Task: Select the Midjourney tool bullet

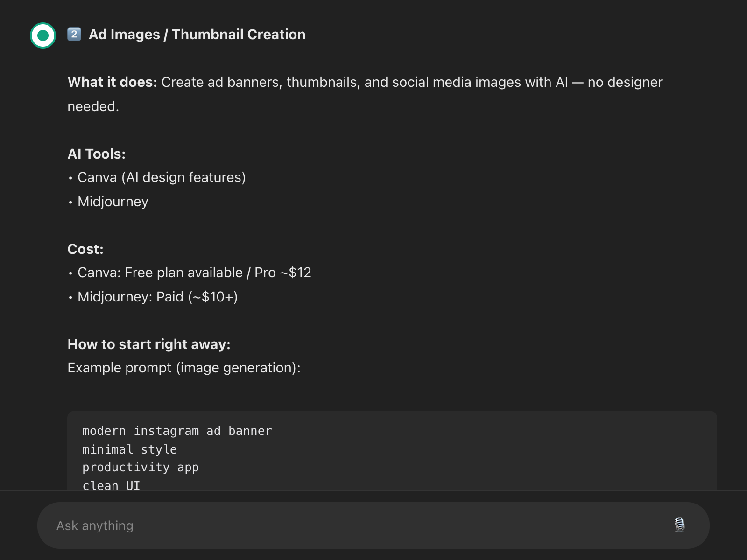Action: click(x=113, y=202)
